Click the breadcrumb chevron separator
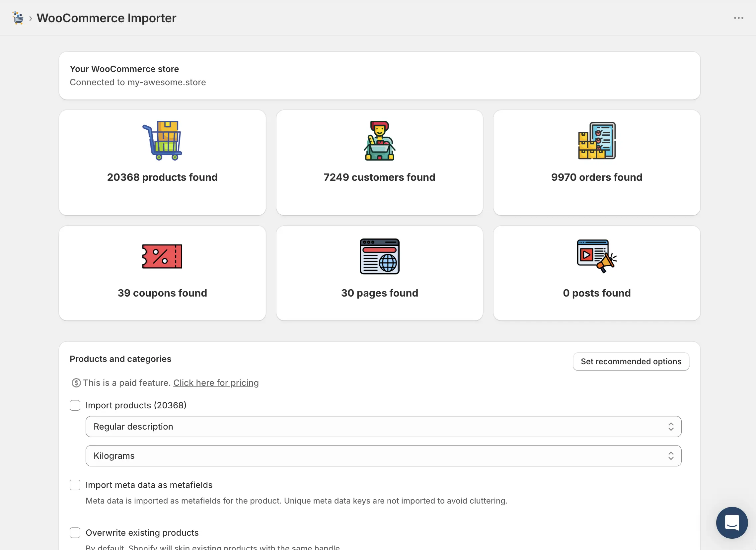This screenshot has width=756, height=550. [x=30, y=18]
